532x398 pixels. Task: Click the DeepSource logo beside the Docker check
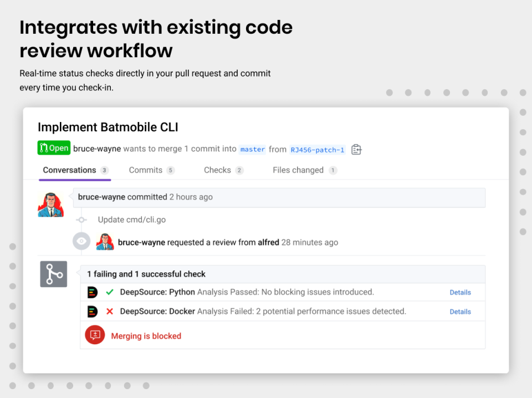click(93, 312)
